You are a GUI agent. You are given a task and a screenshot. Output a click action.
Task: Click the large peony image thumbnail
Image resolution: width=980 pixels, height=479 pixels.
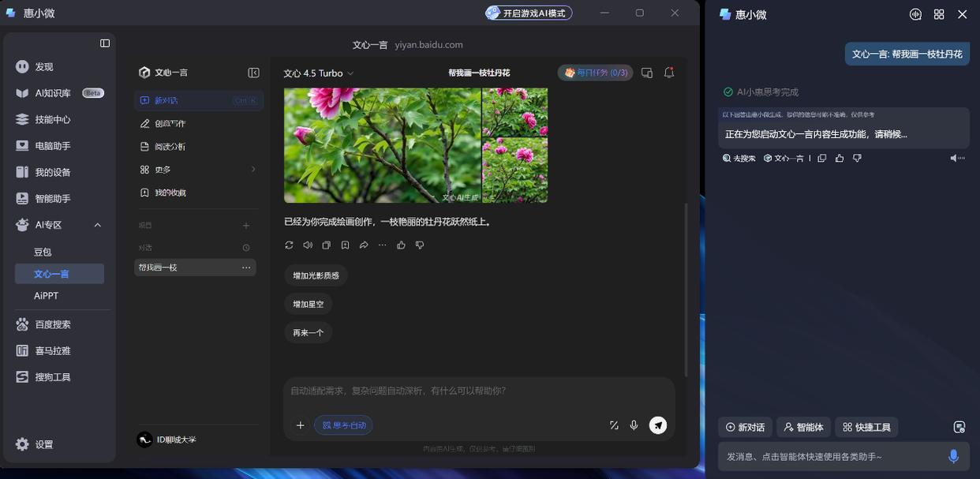tap(382, 145)
